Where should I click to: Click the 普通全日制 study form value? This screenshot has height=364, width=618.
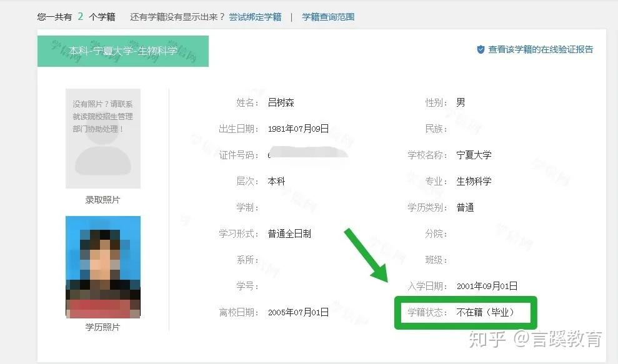(x=289, y=234)
